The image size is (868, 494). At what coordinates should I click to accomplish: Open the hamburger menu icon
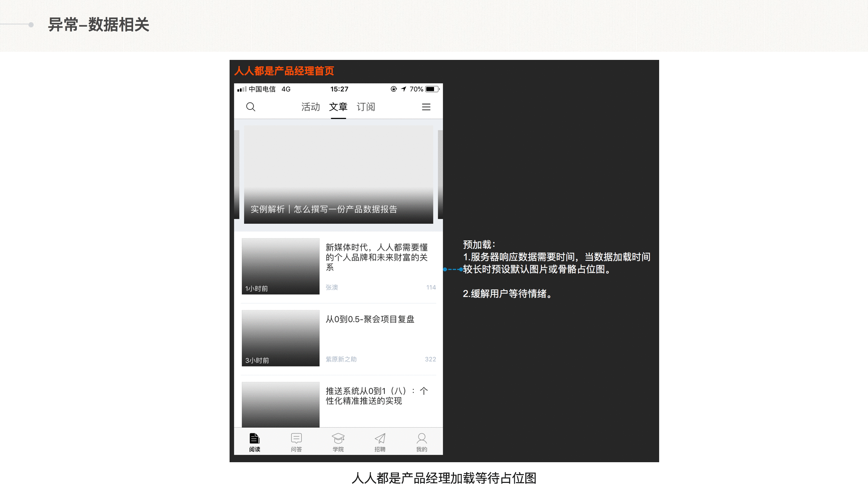coord(426,107)
